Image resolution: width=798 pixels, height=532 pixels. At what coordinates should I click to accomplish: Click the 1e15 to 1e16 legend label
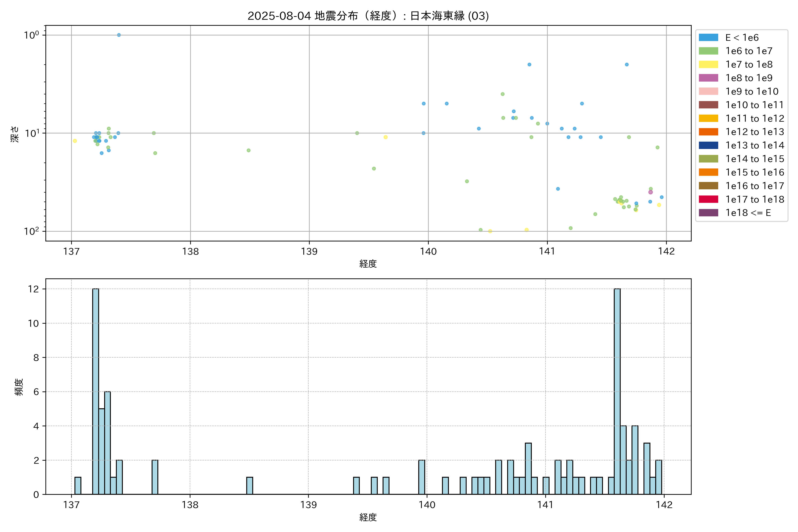point(755,172)
